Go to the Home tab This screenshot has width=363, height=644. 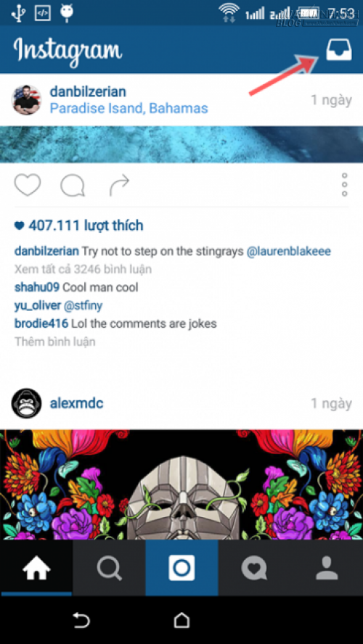point(36,568)
